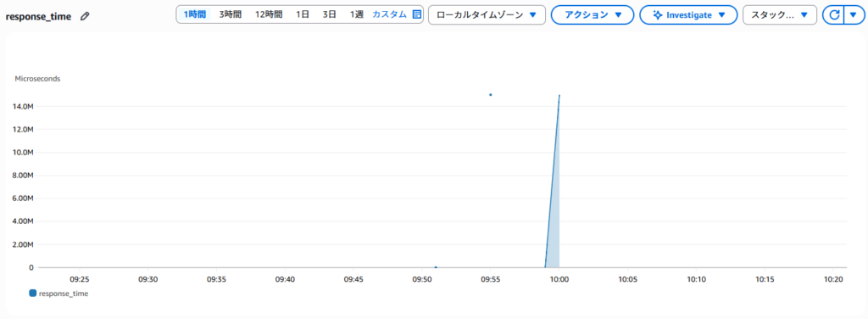Open the カスタム custom time range

point(389,15)
